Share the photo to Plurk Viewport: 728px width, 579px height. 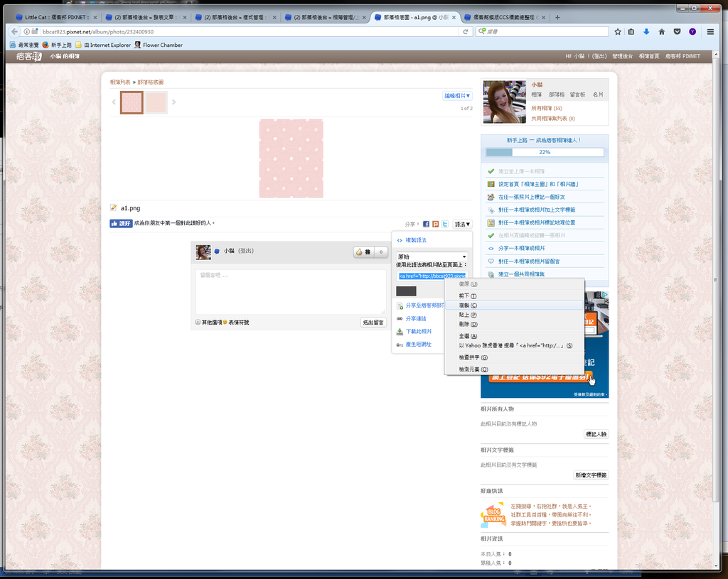coord(435,224)
